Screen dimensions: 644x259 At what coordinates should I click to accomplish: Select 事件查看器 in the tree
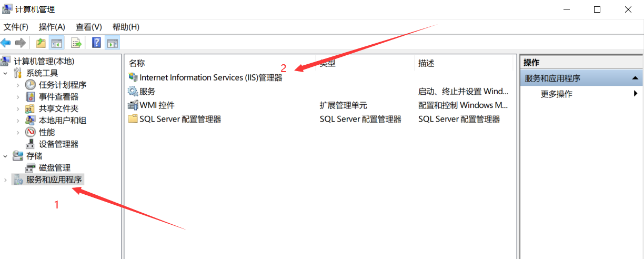pyautogui.click(x=58, y=96)
